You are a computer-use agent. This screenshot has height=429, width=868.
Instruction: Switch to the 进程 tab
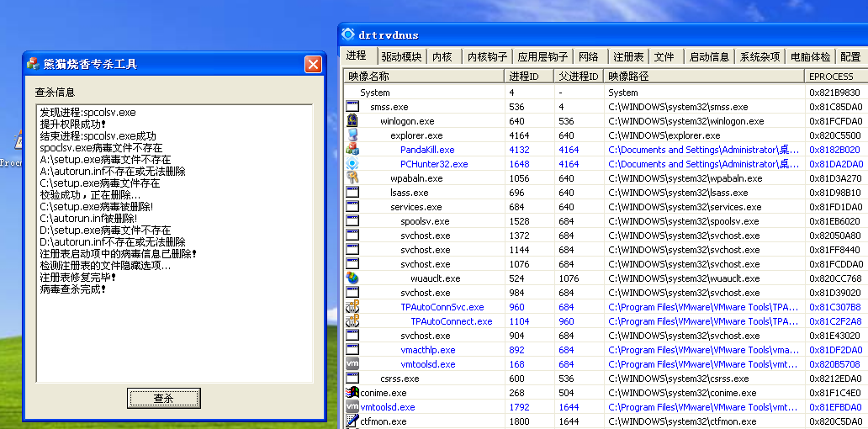click(357, 56)
